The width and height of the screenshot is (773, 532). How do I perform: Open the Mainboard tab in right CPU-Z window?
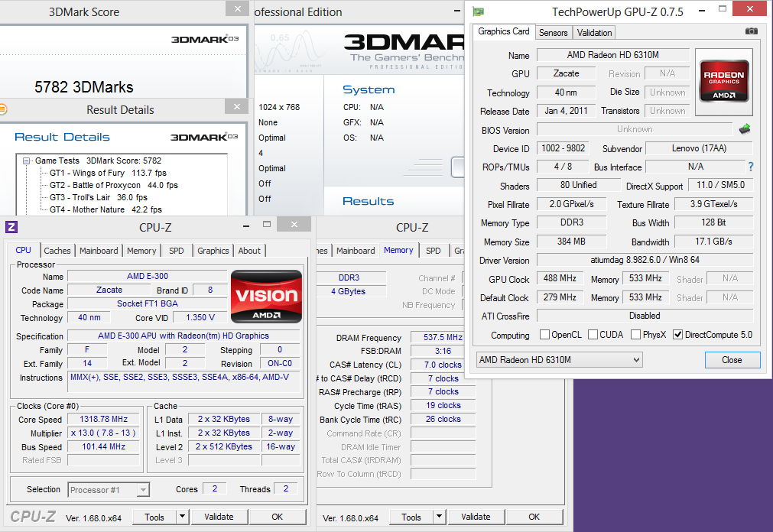(x=356, y=251)
